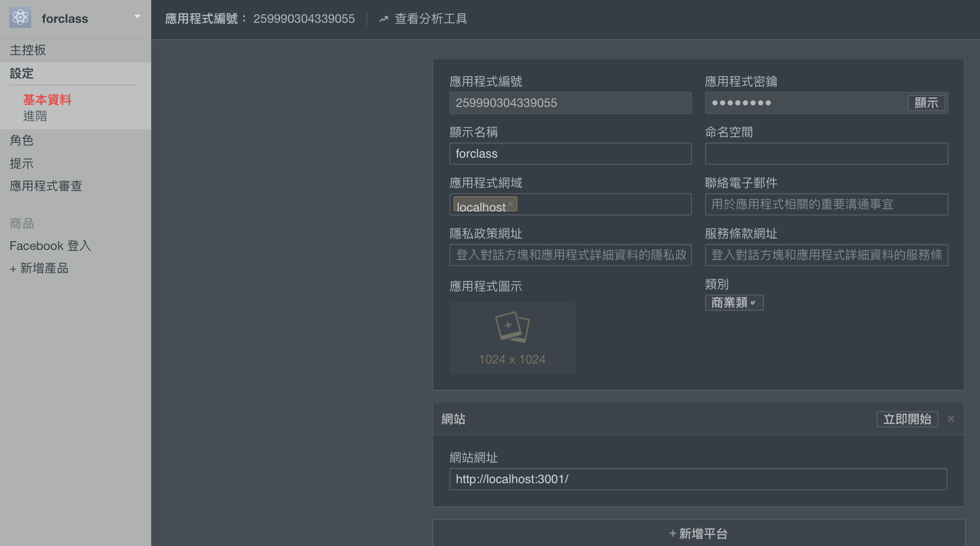The height and width of the screenshot is (546, 980).
Task: Click 顯示 to reveal app secret
Action: (x=926, y=103)
